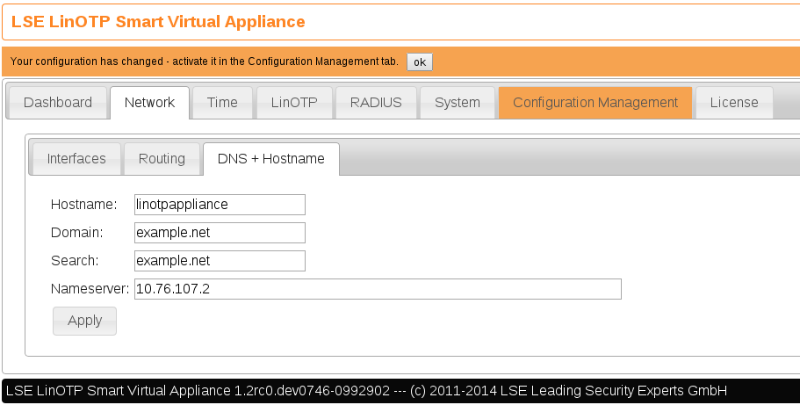Screen dimensions: 800x405
Task: Open the Routing sub-tab
Action: (x=162, y=159)
